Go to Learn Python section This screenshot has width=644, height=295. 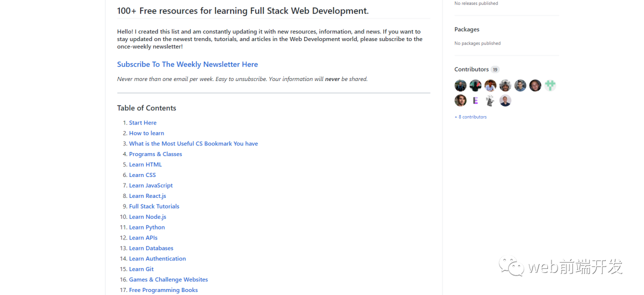[x=147, y=227]
